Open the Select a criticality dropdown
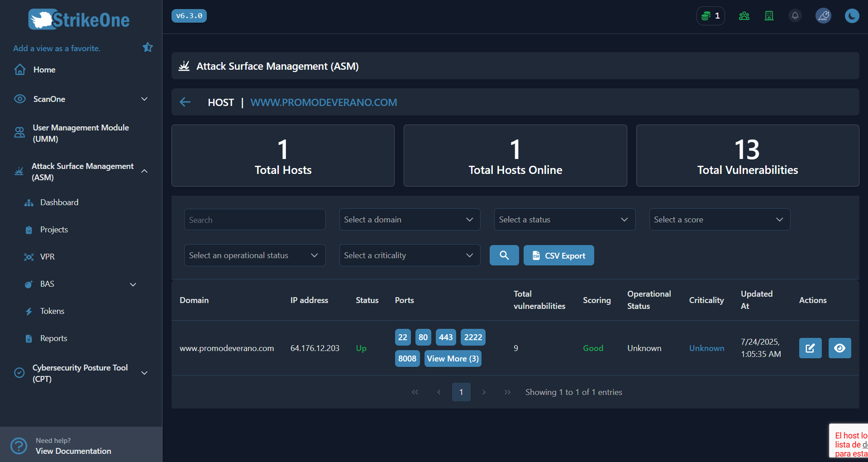The height and width of the screenshot is (462, 868). tap(410, 255)
